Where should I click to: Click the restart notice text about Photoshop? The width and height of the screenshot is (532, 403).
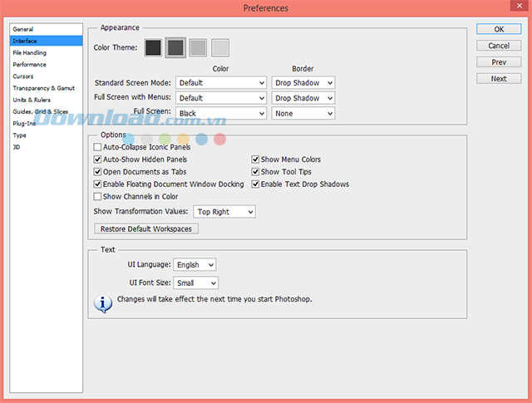(x=214, y=299)
